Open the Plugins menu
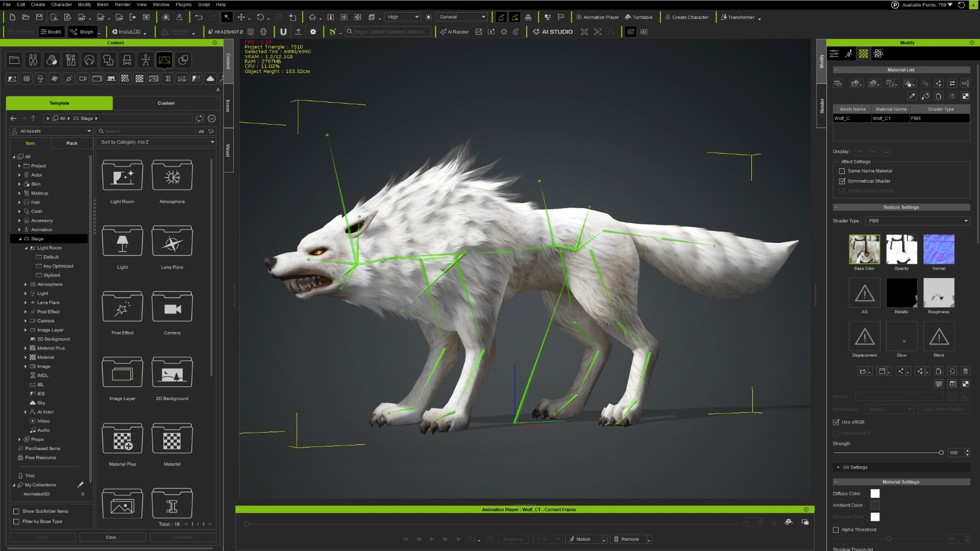 coord(183,5)
